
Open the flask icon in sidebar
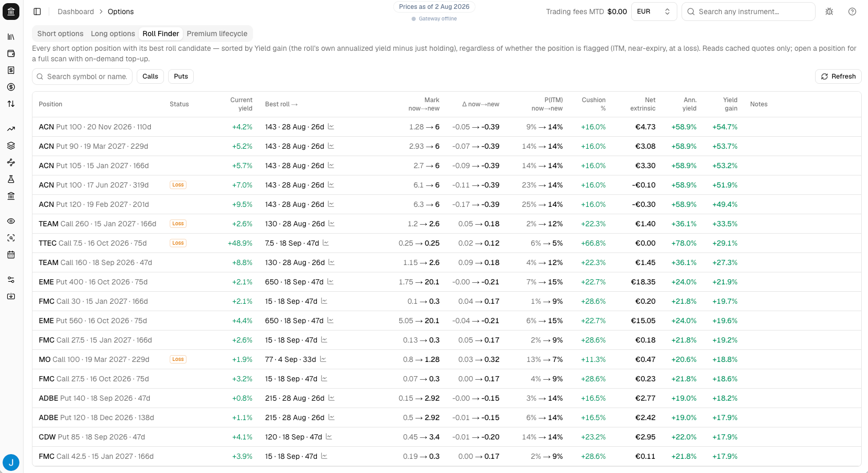[x=11, y=179]
